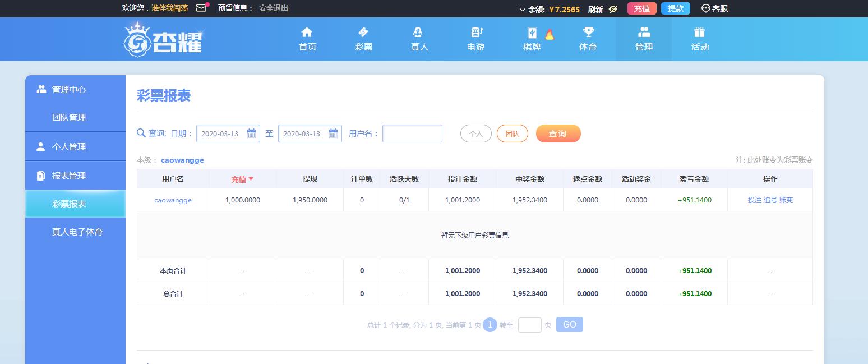The image size is (868, 364).
Task: Click the orange 查询 search button
Action: pyautogui.click(x=558, y=133)
